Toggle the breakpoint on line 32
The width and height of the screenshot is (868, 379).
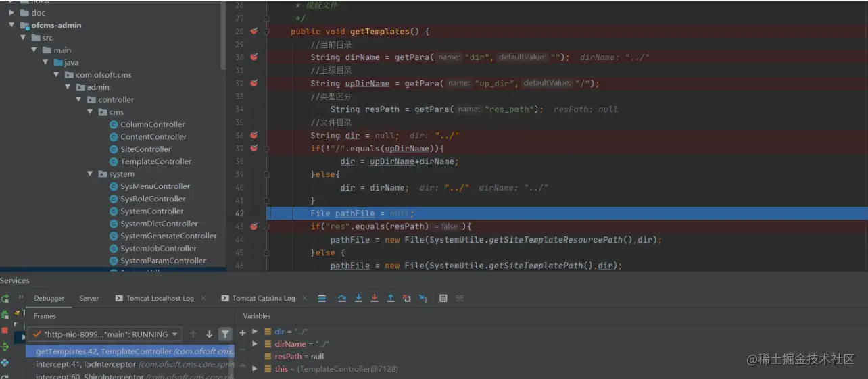(254, 83)
